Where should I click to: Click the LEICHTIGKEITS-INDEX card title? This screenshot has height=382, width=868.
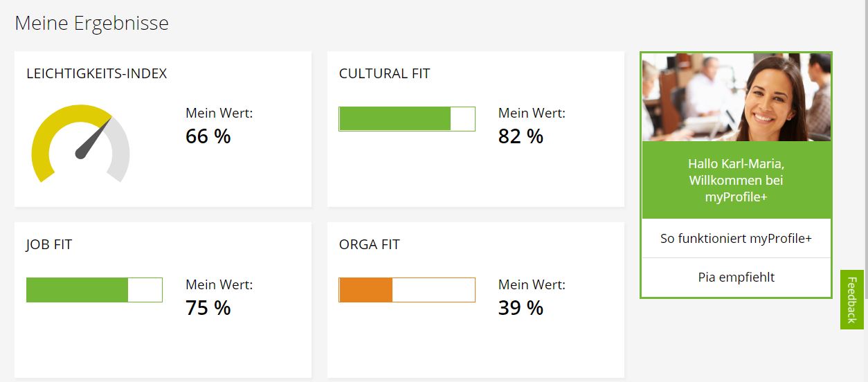96,73
